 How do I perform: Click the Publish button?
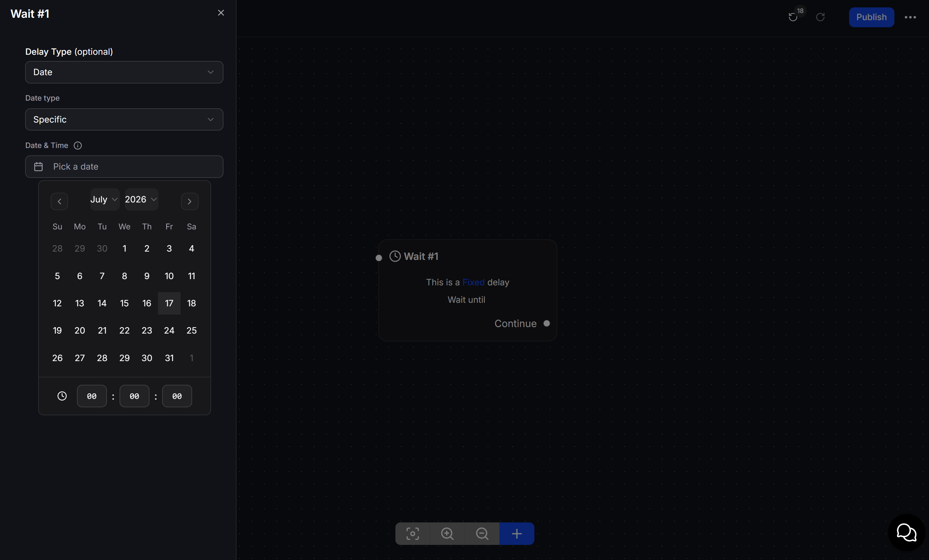(x=871, y=17)
